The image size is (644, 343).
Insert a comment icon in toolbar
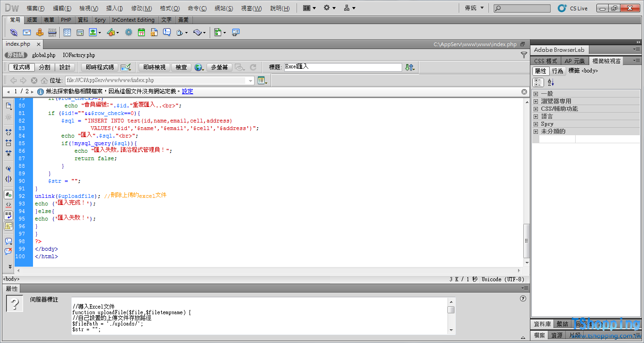click(x=167, y=33)
